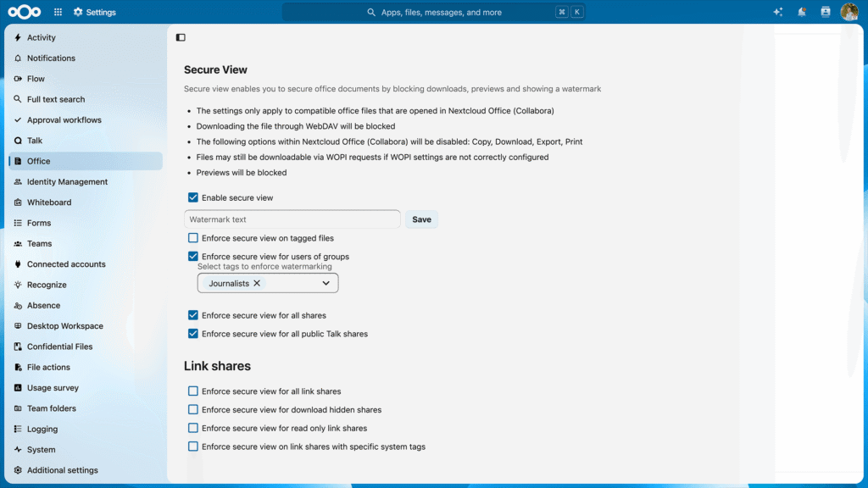
Task: Click the Office document icon
Action: coord(18,161)
